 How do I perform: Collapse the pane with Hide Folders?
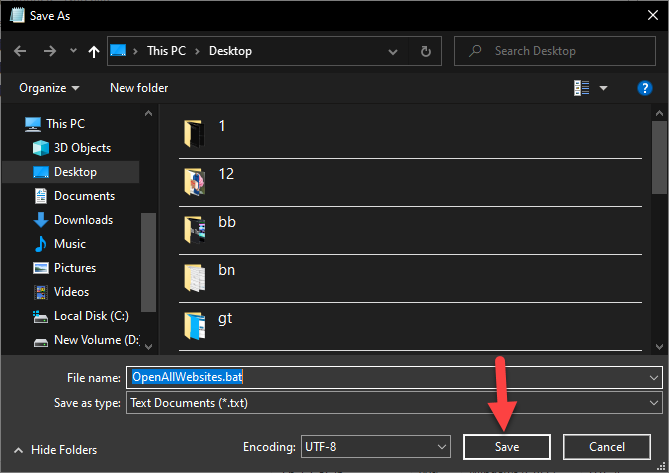pyautogui.click(x=58, y=450)
